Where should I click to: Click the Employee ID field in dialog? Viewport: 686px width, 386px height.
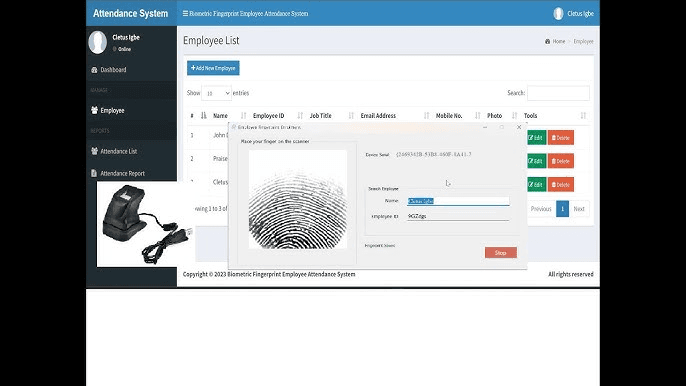(458, 216)
